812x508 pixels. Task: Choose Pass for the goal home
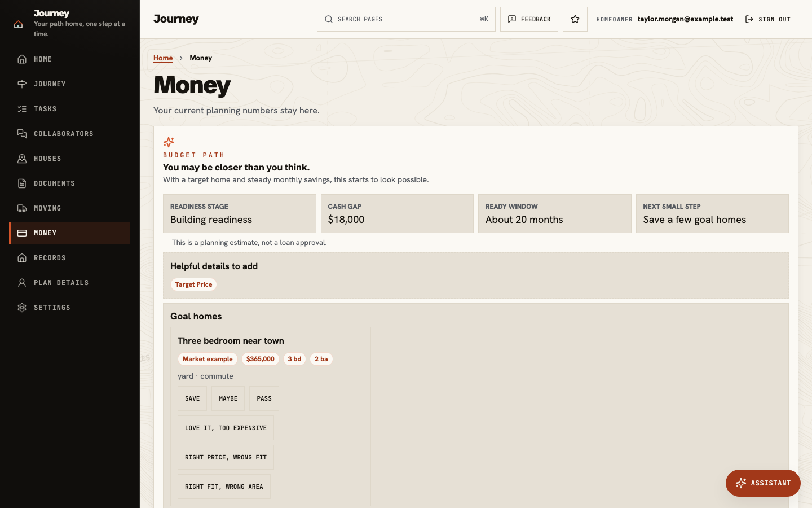pos(264,398)
